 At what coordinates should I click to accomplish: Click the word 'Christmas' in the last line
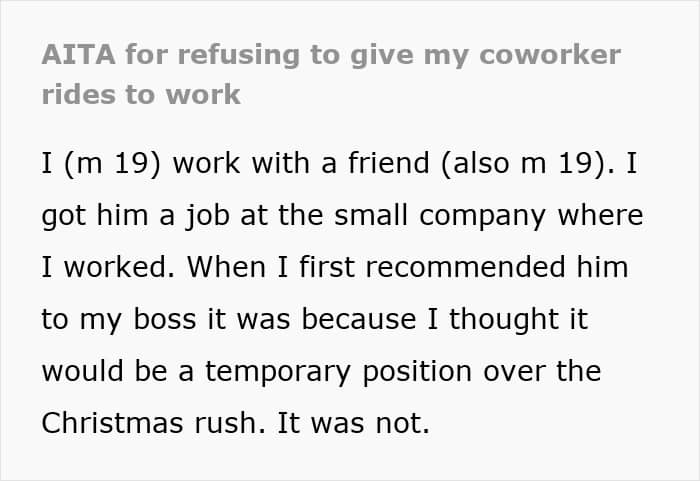click(112, 423)
